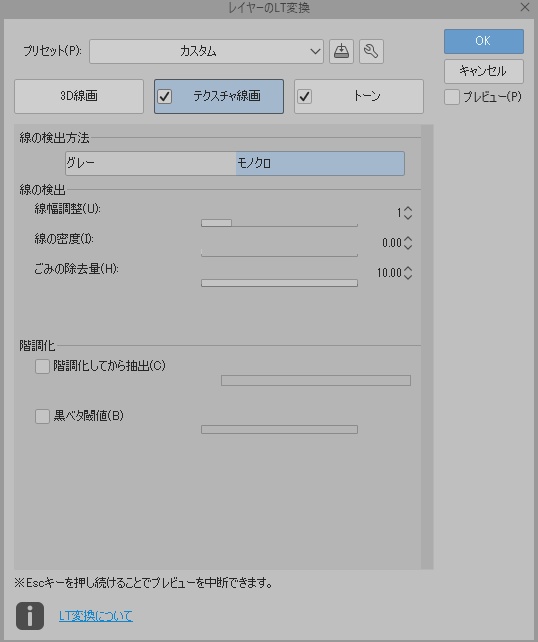
Task: Enable 黒ベタ閾値 checkbox
Action: pyautogui.click(x=42, y=416)
